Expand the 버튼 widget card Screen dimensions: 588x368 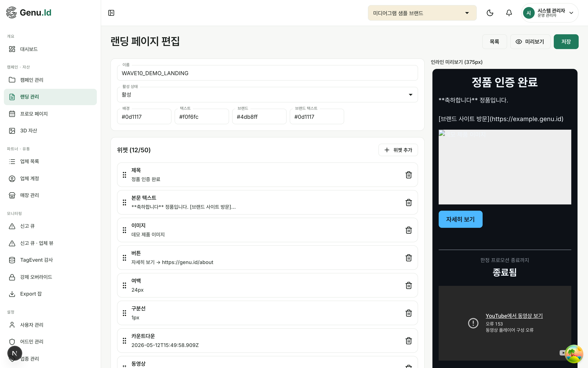[x=267, y=258]
